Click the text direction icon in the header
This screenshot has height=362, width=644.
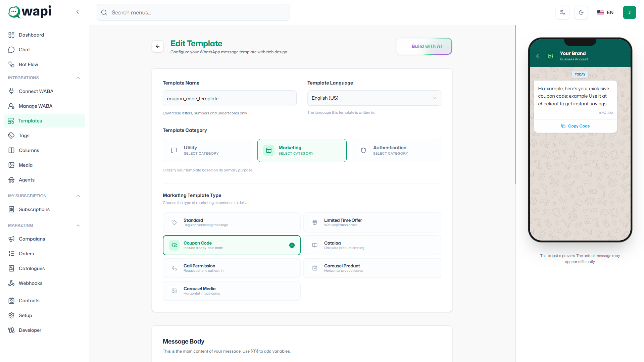tap(562, 13)
